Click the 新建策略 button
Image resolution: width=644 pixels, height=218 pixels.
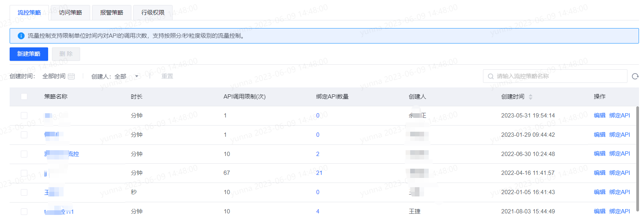click(29, 54)
